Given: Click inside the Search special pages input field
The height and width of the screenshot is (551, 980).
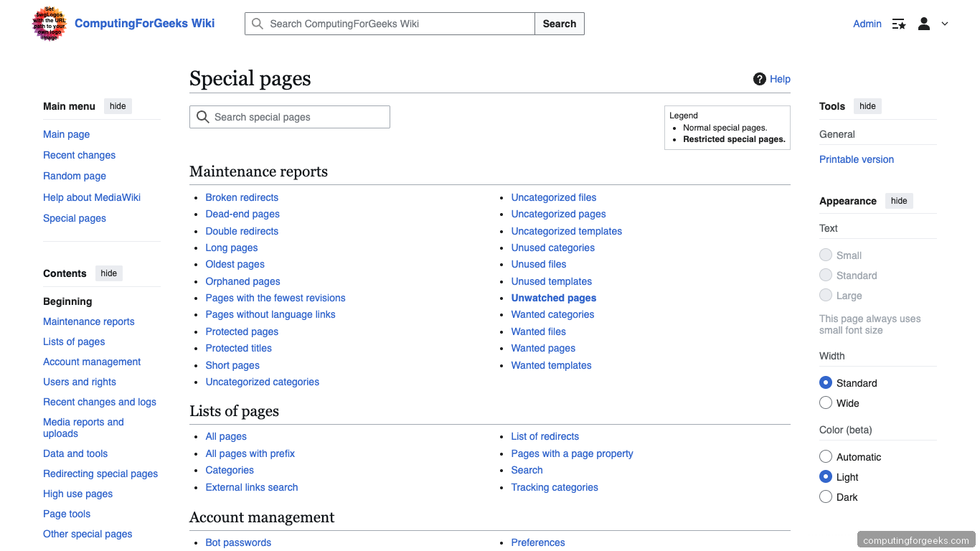Looking at the screenshot, I should point(301,117).
